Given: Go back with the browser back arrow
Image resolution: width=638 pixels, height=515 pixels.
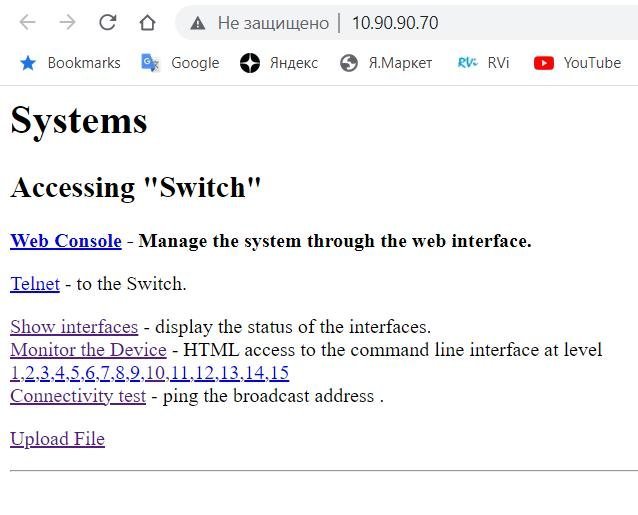Looking at the screenshot, I should coord(27,22).
